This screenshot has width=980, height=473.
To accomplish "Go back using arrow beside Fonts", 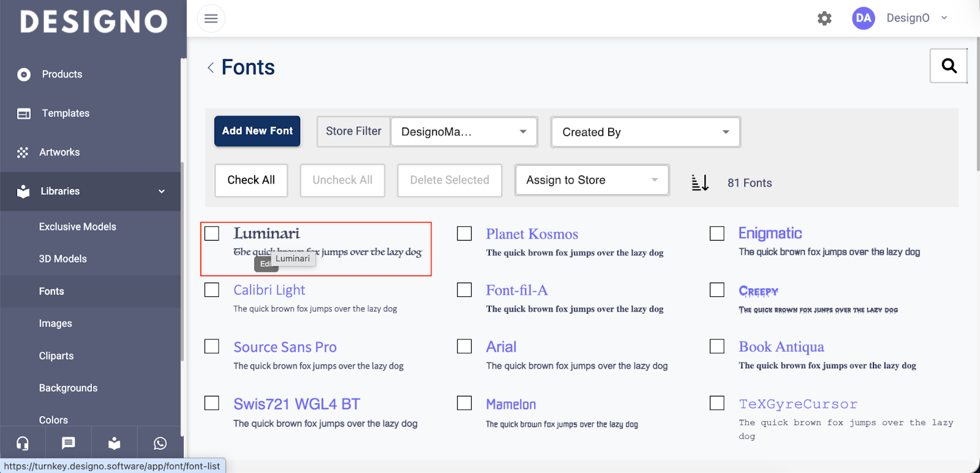I will coord(211,67).
